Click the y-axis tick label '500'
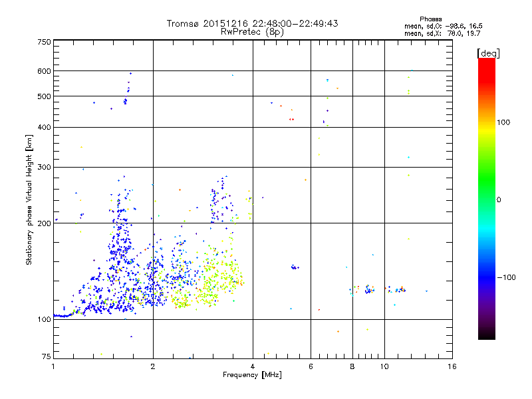Screen dimensions: 532x399 [44, 96]
